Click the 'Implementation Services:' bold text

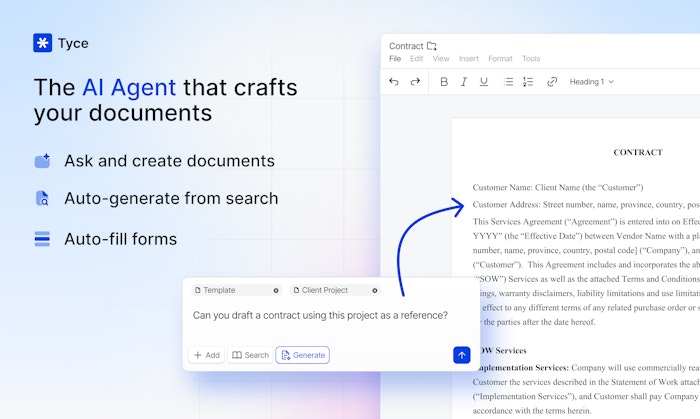(x=522, y=368)
